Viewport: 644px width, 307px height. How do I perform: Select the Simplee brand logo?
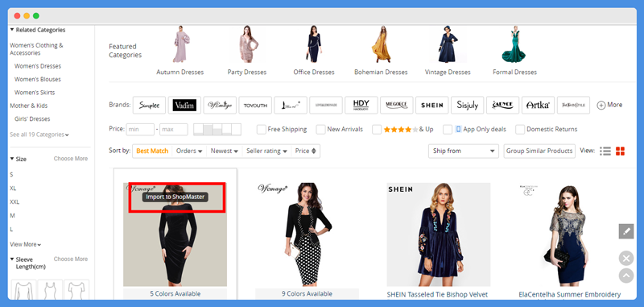[149, 106]
